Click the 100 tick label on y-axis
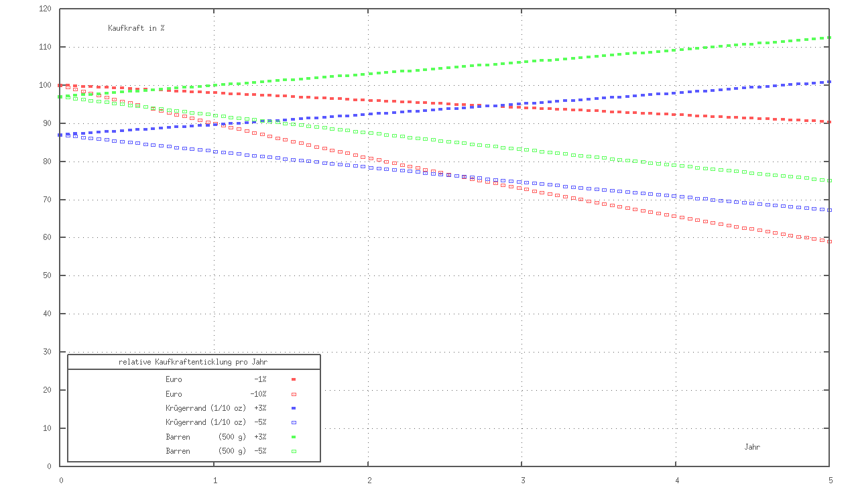 pos(46,85)
